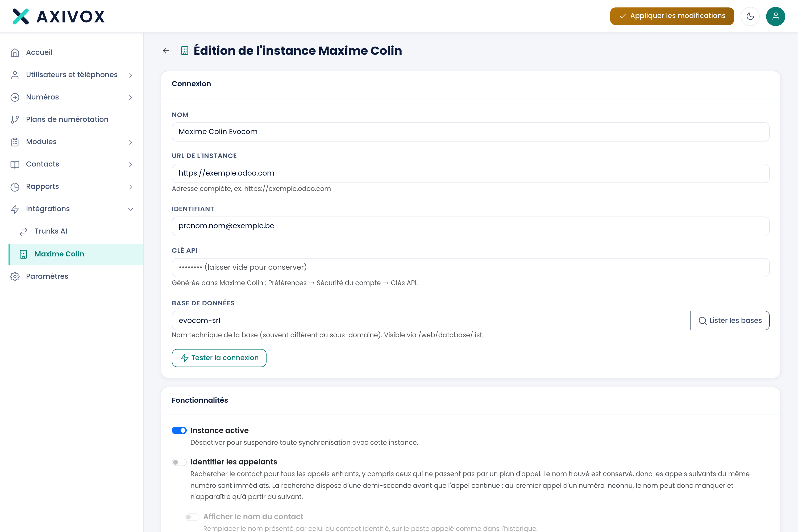798x532 pixels.
Task: Expand the Contacts chevron
Action: pyautogui.click(x=131, y=165)
